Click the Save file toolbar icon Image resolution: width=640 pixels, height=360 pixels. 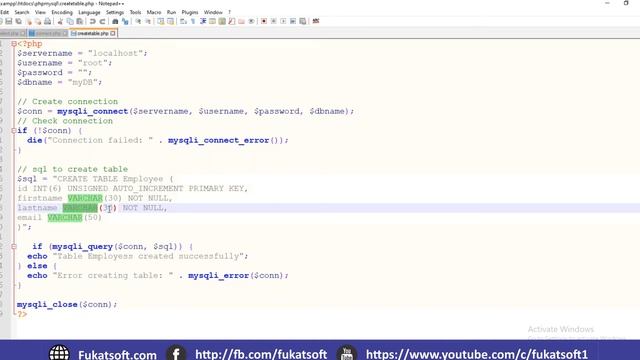9,21
